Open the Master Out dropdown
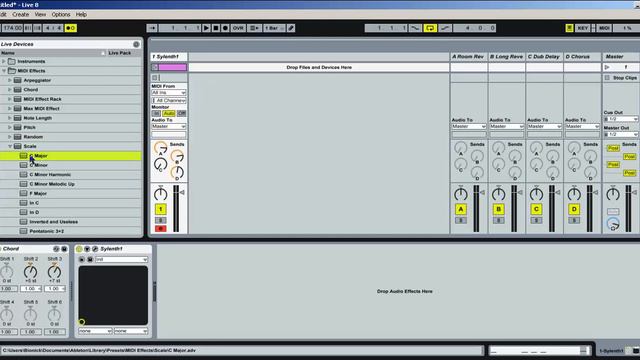 pyautogui.click(x=621, y=134)
